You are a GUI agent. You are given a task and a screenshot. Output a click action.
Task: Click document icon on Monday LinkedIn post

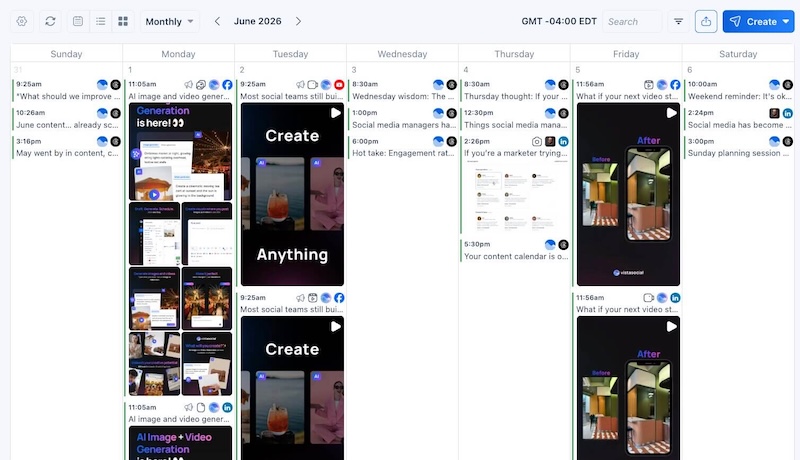[201, 407]
